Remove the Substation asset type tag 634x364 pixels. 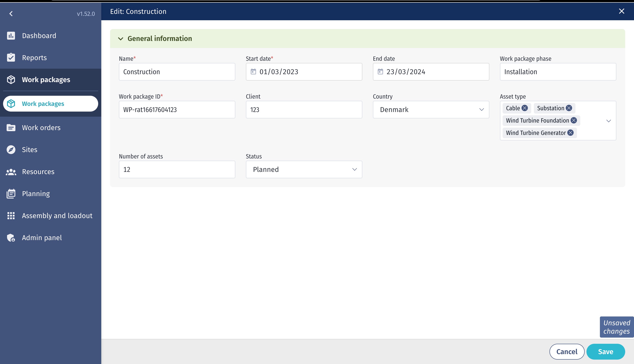pos(569,108)
